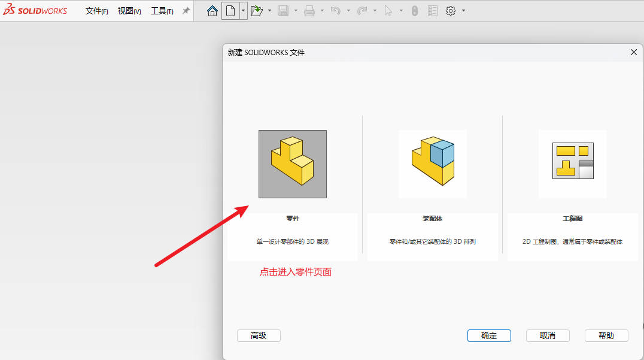Click the 工程图 label text
This screenshot has height=360, width=644.
(573, 218)
